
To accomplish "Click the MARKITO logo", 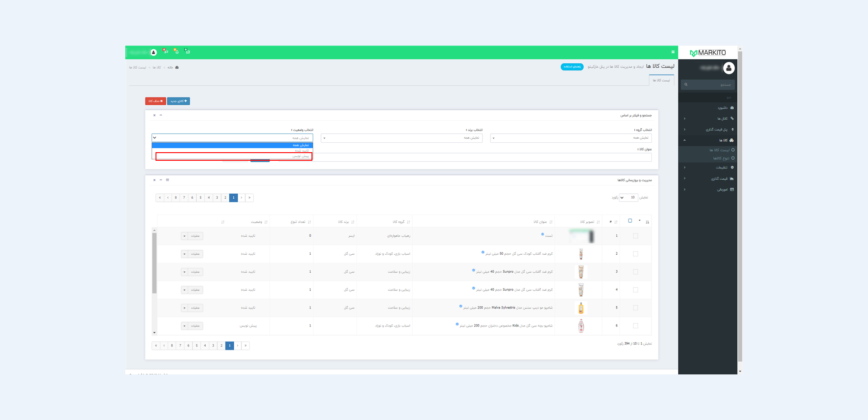I will [708, 53].
